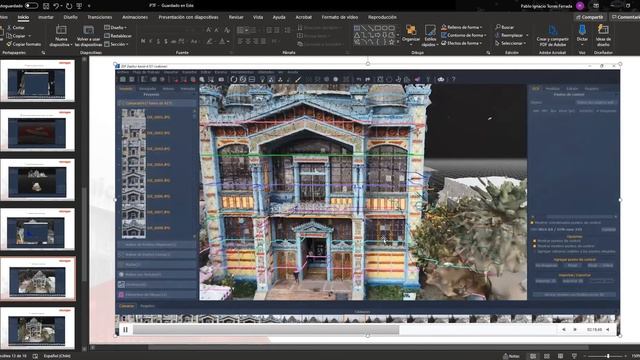Click the Dictar microphone icon
This screenshot has height=360, width=640.
tap(582, 30)
